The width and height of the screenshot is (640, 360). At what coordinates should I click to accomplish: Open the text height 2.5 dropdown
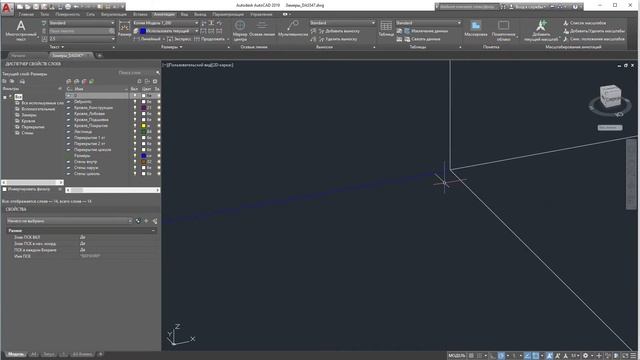tap(82, 39)
